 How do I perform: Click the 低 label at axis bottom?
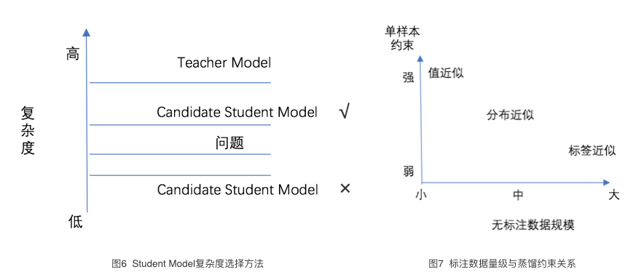[x=75, y=222]
